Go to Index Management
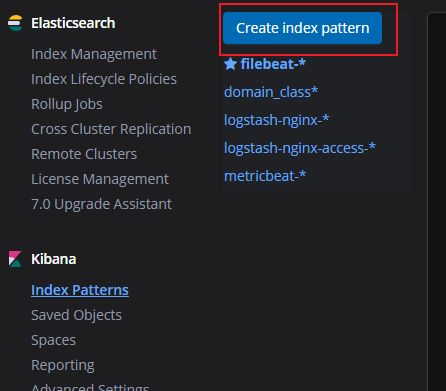Image resolution: width=446 pixels, height=391 pixels. pos(94,54)
